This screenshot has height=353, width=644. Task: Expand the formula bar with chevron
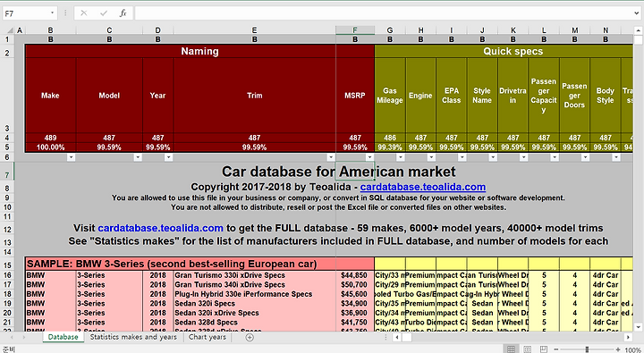click(637, 13)
